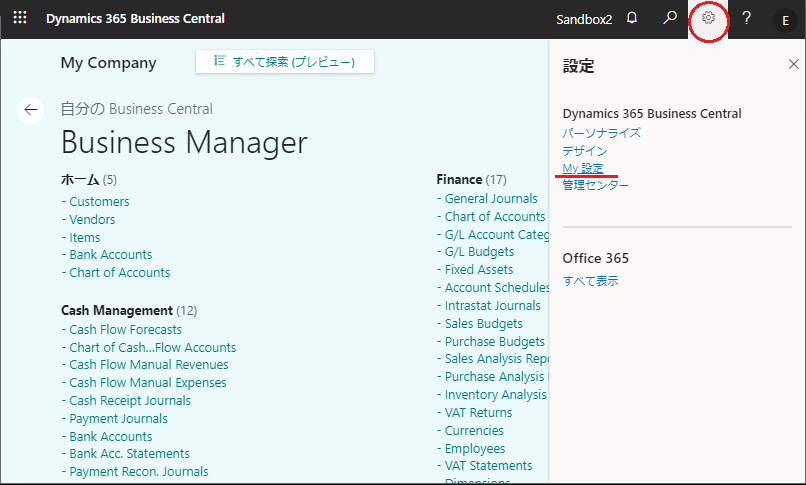Open VAT Statements
This screenshot has width=806, height=485.
click(488, 465)
